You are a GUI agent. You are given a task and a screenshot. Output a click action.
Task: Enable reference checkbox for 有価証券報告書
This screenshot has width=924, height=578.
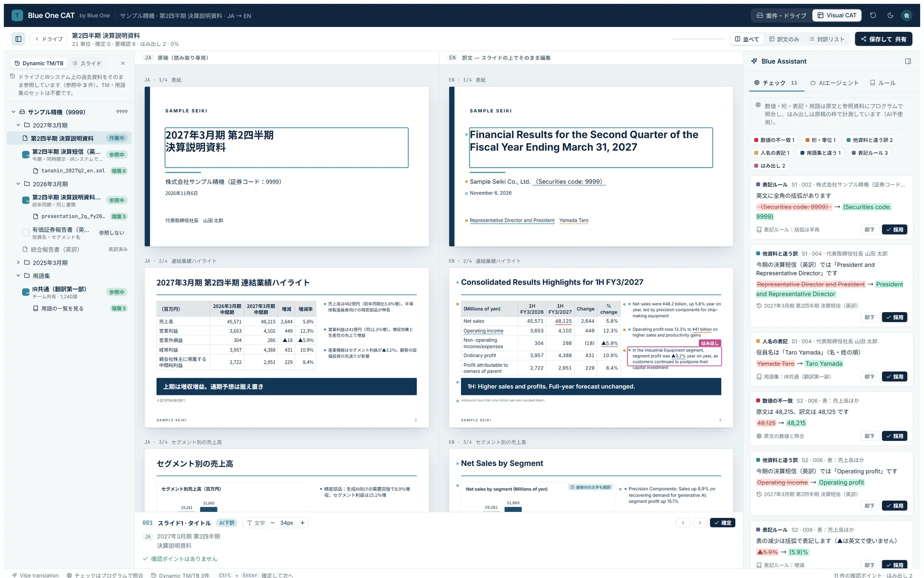click(26, 233)
